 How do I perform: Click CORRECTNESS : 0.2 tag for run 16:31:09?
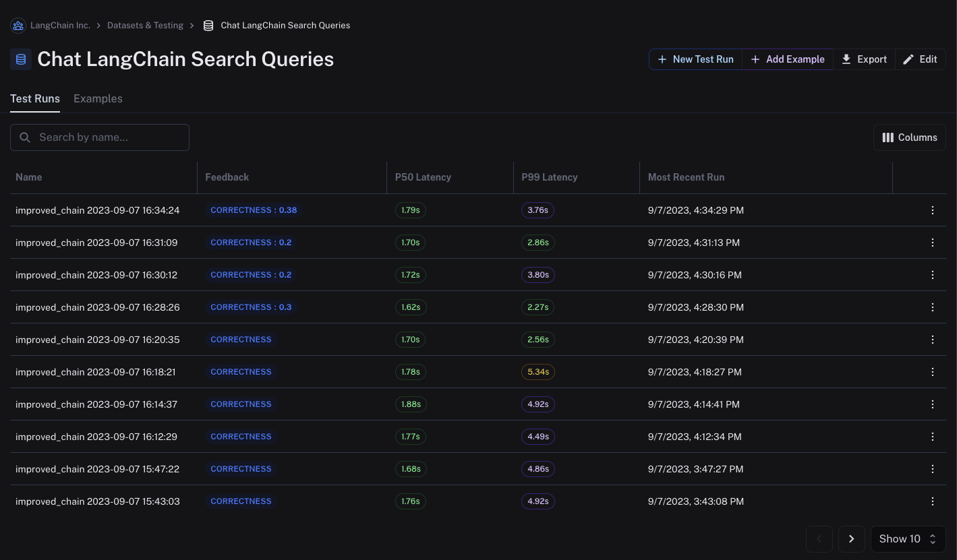point(251,243)
